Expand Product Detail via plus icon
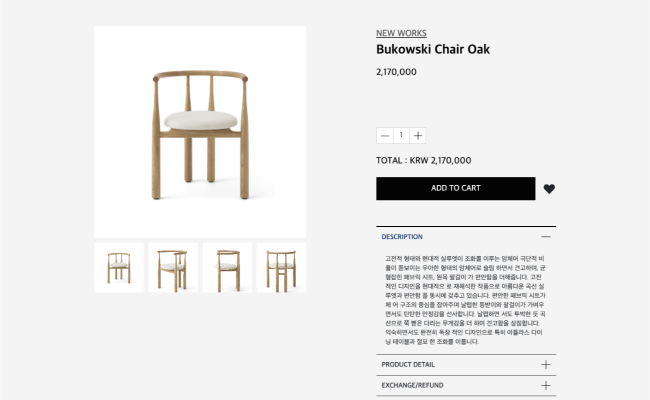 pos(546,364)
